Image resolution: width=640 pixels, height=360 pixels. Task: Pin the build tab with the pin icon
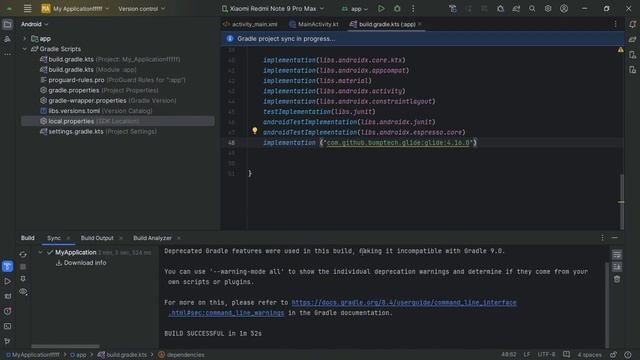tap(23, 279)
